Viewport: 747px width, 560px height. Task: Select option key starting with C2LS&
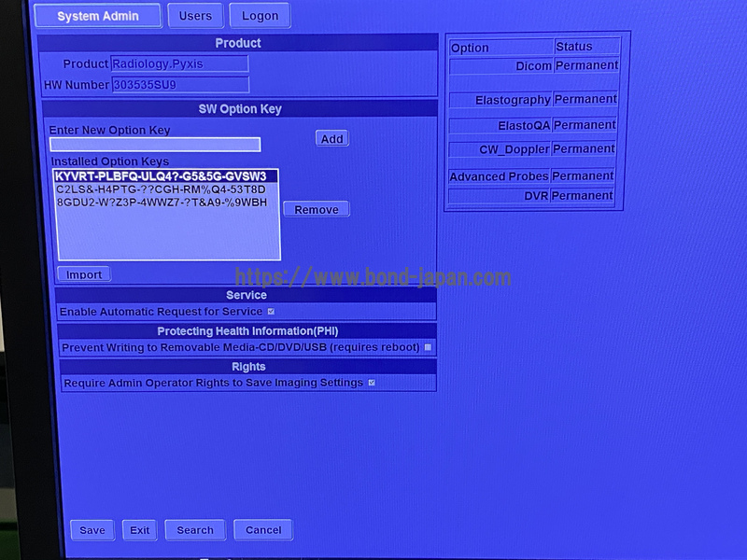coord(166,189)
